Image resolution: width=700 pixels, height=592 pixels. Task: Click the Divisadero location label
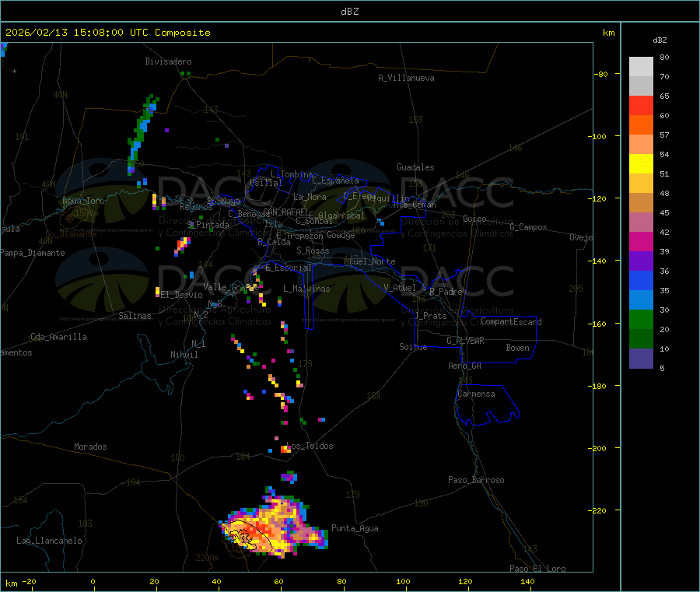[168, 61]
